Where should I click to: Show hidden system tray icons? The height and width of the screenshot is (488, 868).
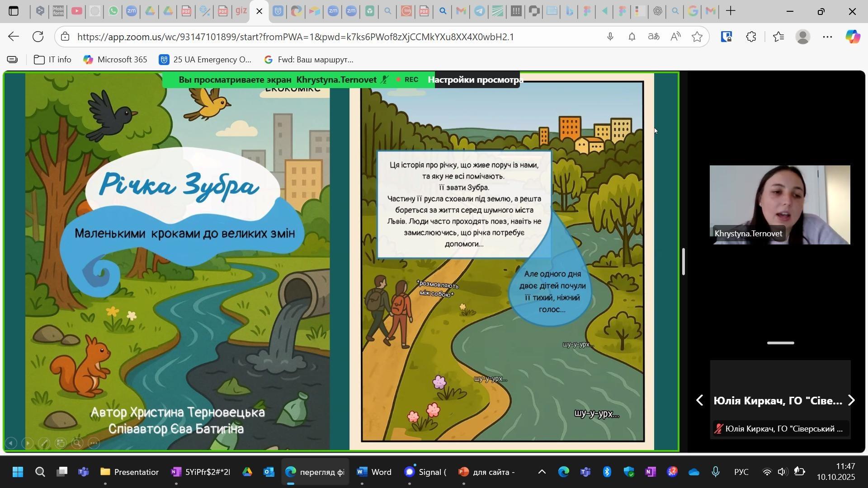point(542,472)
